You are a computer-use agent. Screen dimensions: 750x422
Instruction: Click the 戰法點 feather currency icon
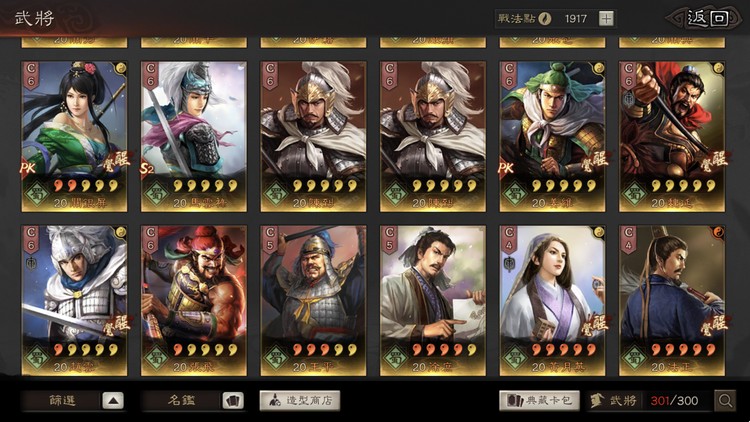coord(544,19)
